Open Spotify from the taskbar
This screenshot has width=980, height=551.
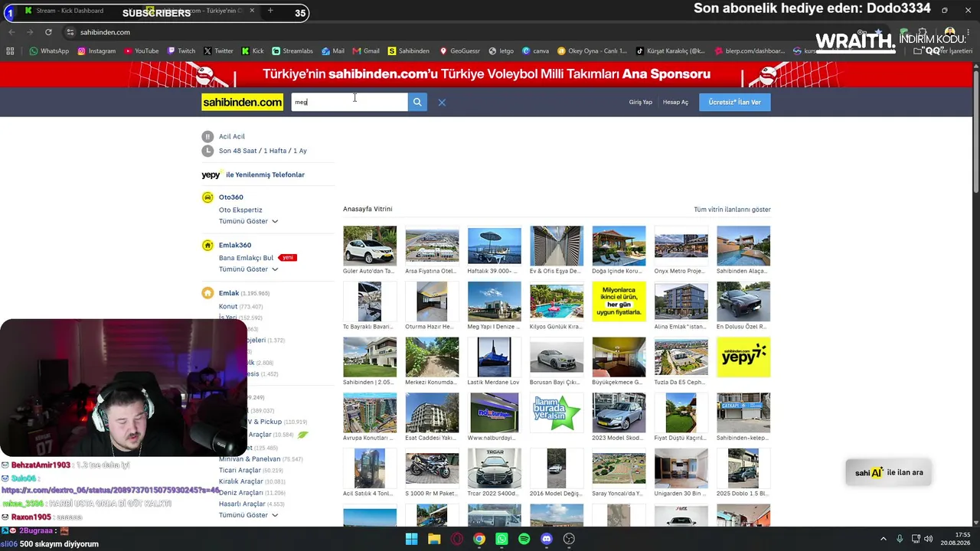524,539
